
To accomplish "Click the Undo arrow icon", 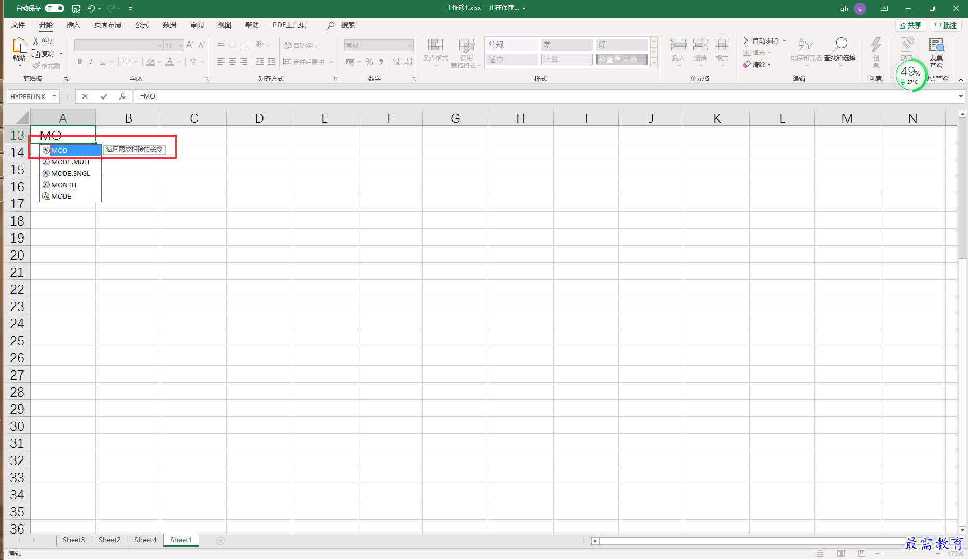I will [91, 8].
